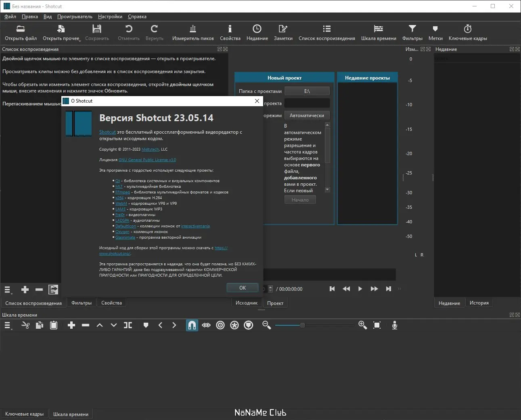Viewport: 521px width, 420px height.
Task: Click OK in the About Shotcut dialog
Action: (243, 288)
